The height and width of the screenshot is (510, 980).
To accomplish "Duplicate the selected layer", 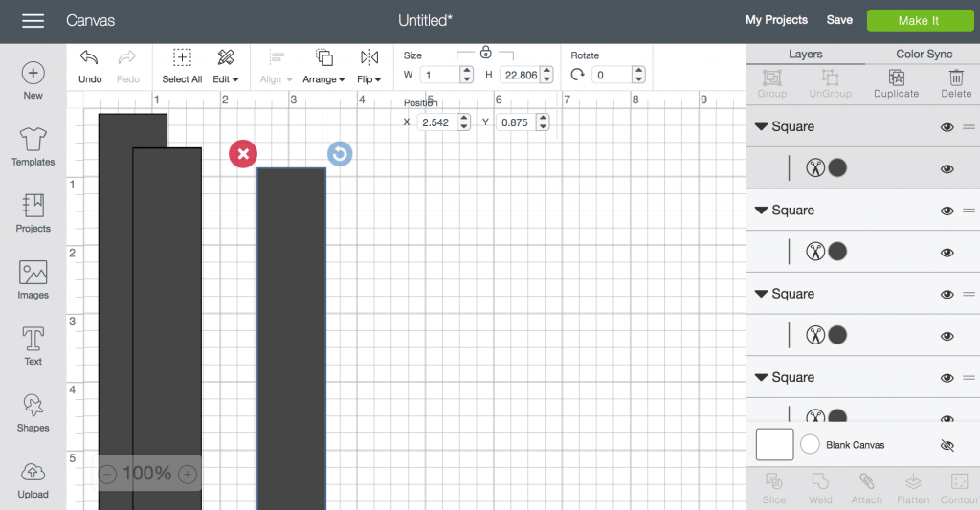I will click(896, 78).
